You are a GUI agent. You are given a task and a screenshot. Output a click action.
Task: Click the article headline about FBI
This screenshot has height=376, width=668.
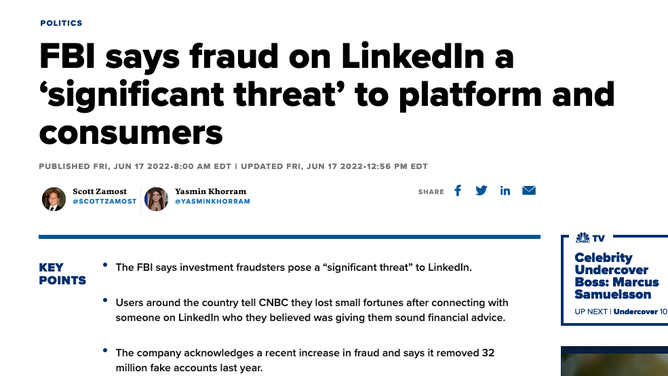[x=327, y=94]
